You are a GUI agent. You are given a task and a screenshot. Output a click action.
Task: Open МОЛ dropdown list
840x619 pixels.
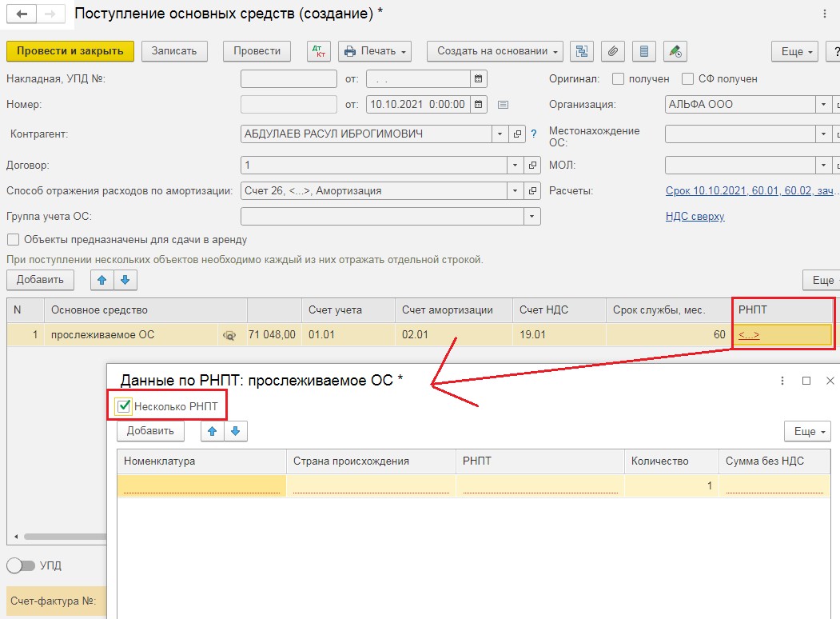pyautogui.click(x=823, y=165)
